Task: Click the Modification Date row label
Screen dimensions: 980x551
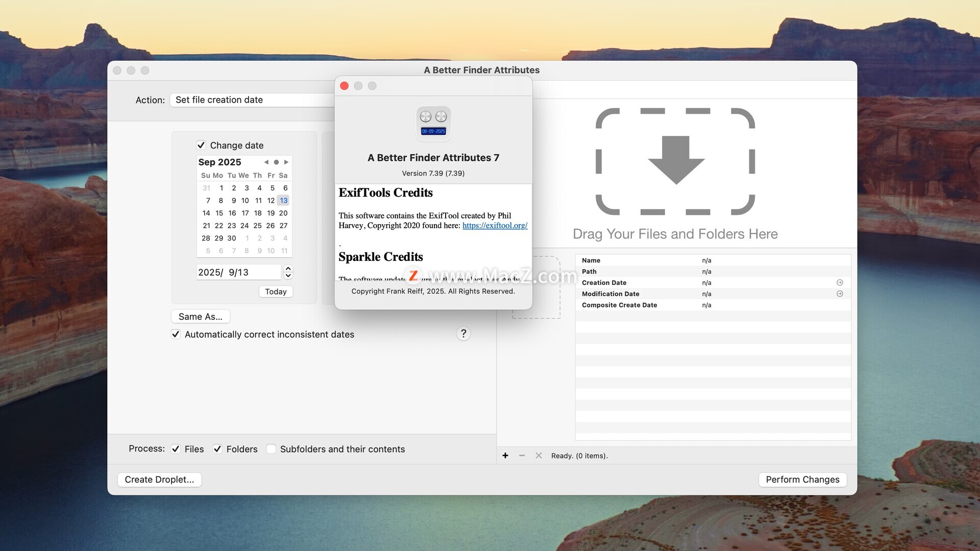Action: [x=610, y=294]
